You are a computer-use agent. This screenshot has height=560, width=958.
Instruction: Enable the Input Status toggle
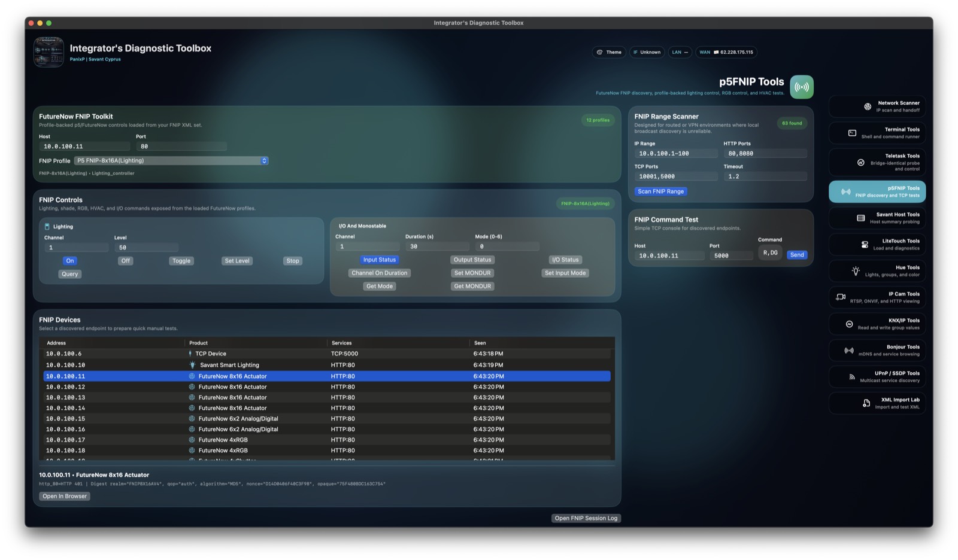379,259
